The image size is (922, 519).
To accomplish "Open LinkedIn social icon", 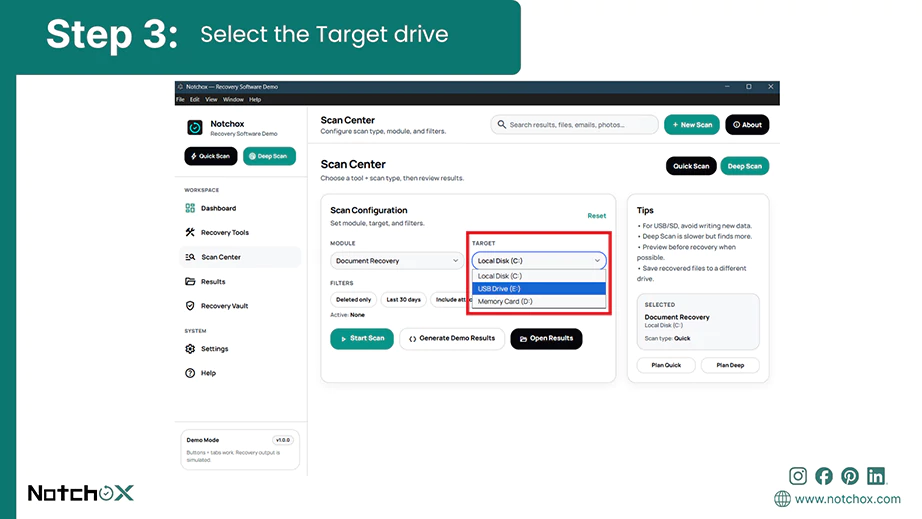I will point(876,476).
